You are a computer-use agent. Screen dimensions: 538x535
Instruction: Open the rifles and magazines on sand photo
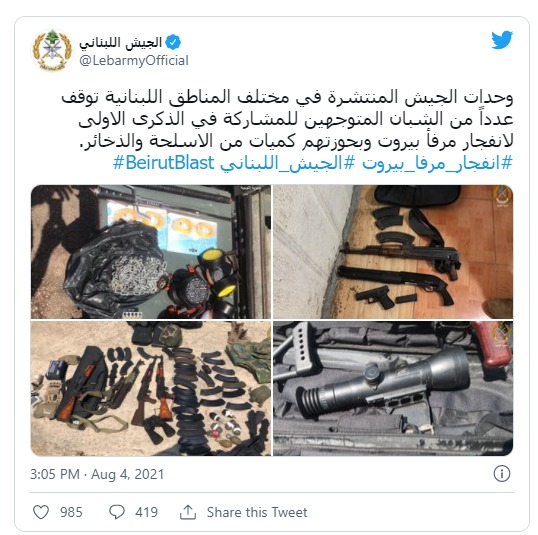click(x=151, y=388)
